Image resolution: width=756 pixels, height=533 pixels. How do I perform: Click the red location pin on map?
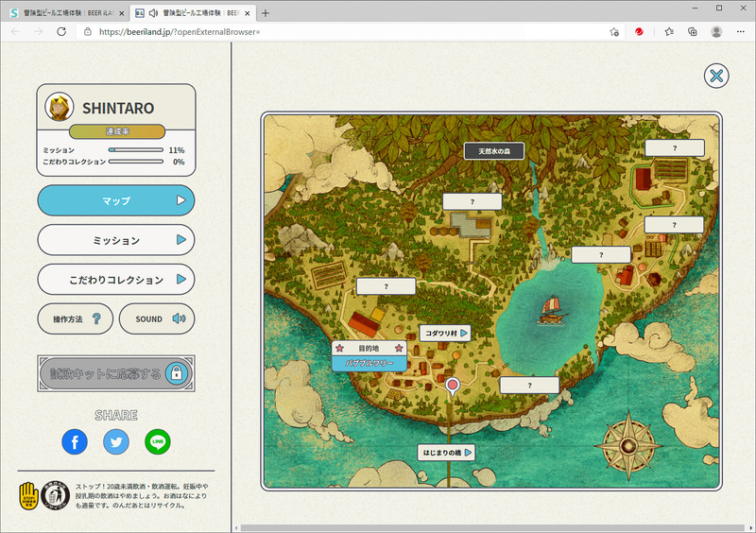pyautogui.click(x=453, y=387)
